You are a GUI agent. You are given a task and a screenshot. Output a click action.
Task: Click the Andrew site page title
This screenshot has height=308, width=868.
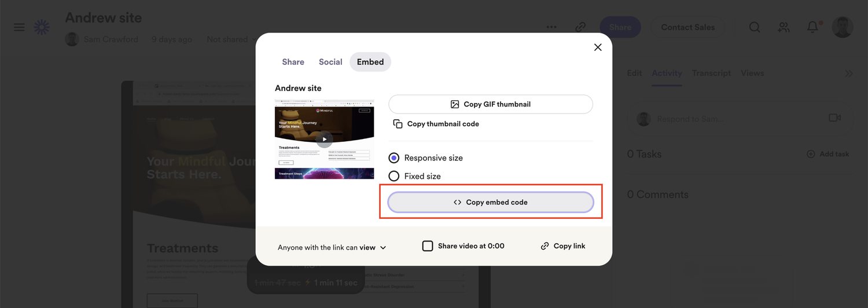coord(104,18)
